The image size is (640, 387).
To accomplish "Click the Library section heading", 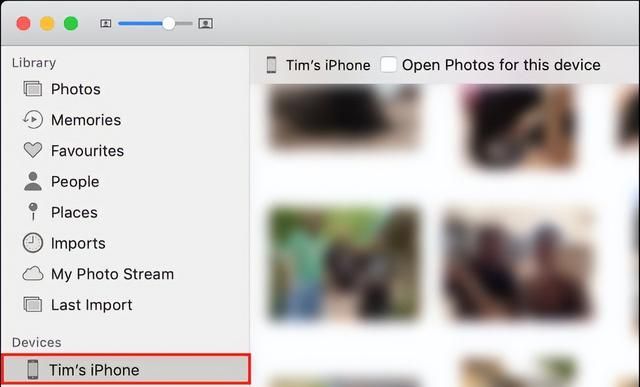I will [x=34, y=63].
